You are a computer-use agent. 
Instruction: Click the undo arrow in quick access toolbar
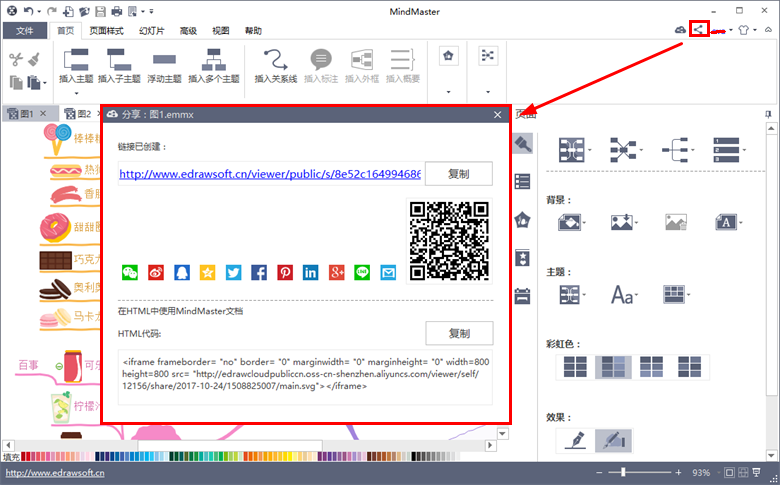29,10
